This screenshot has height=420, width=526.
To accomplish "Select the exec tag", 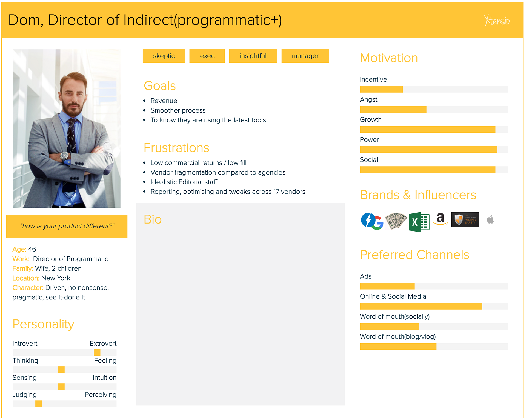I will coord(207,56).
